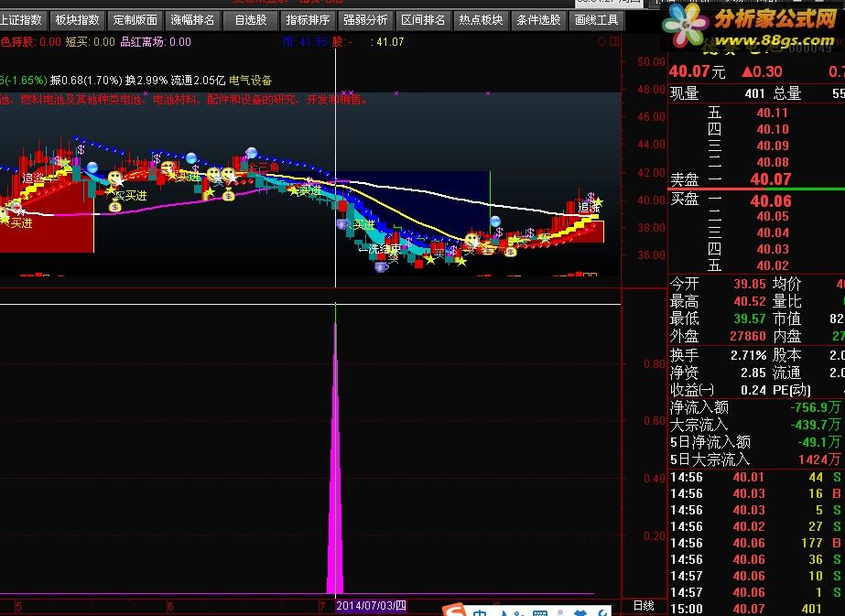The width and height of the screenshot is (845, 616).
Task: Select the 卖一 price 40.07
Action: click(x=771, y=178)
